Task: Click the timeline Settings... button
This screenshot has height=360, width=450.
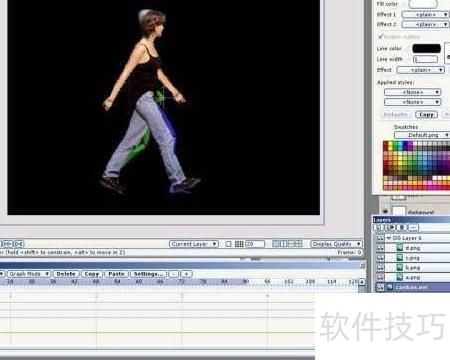Action: (148, 274)
